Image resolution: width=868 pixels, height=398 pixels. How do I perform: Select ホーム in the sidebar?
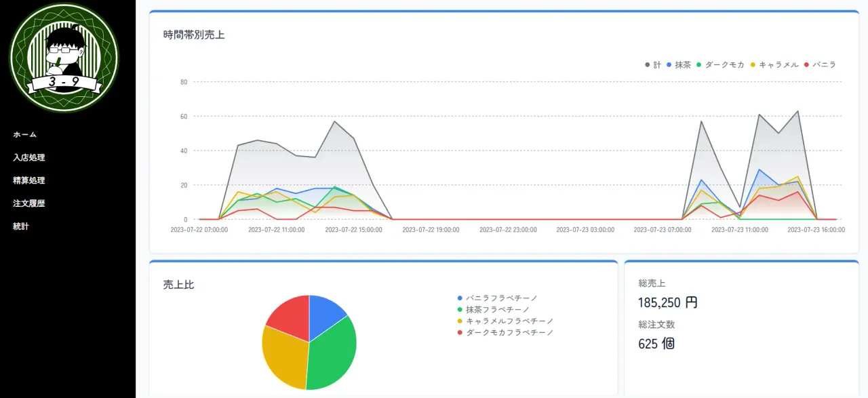point(24,134)
